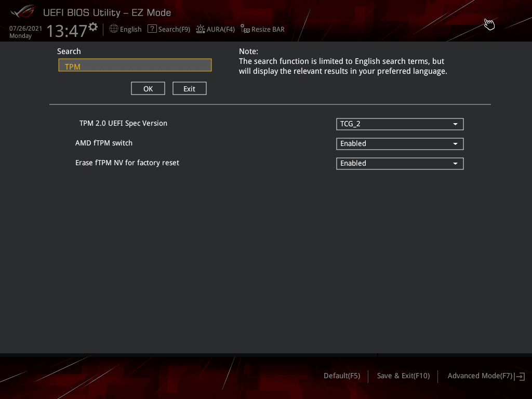Click the globe language icon
532x399 pixels.
click(114, 29)
